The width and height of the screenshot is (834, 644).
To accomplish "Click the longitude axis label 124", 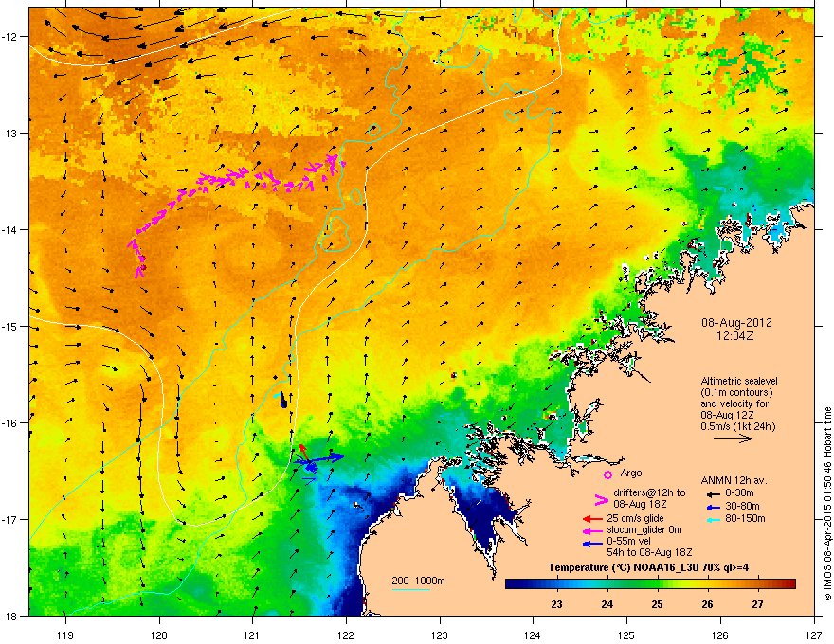I will click(533, 635).
